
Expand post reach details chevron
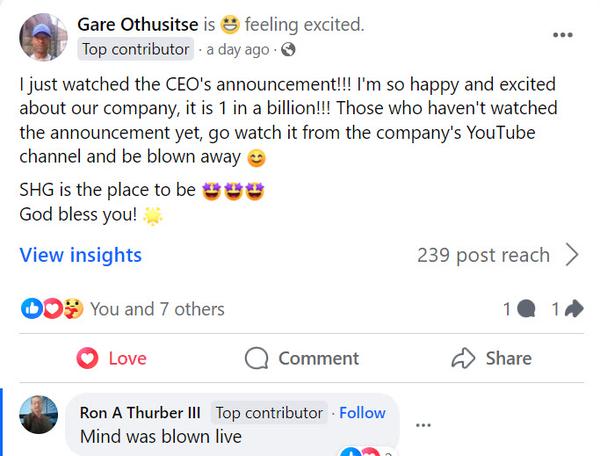(x=572, y=255)
